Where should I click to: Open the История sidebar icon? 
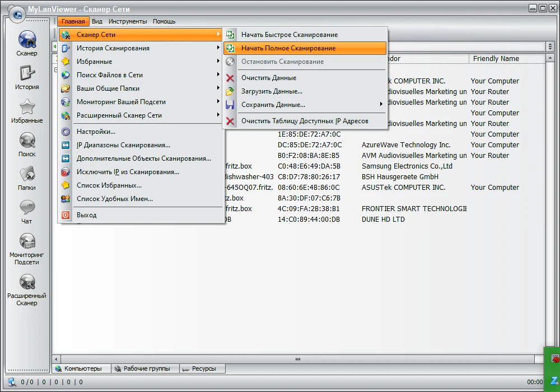[27, 76]
